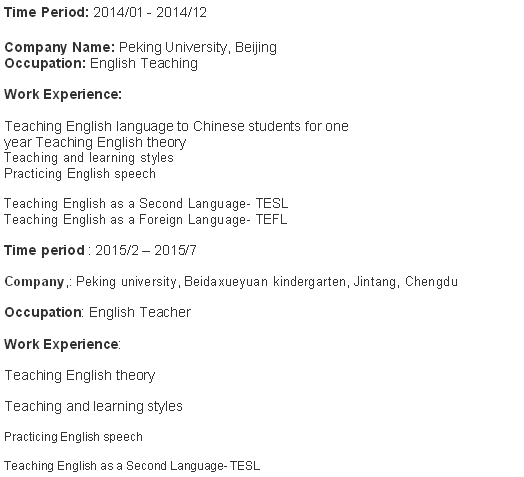
Task: Click the last 'Practicing English speech' line
Action: (74, 437)
